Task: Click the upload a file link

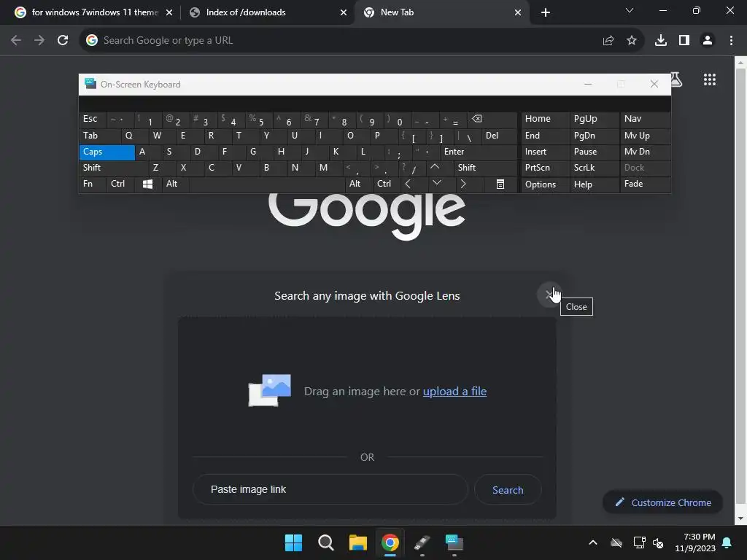Action: 454,392
